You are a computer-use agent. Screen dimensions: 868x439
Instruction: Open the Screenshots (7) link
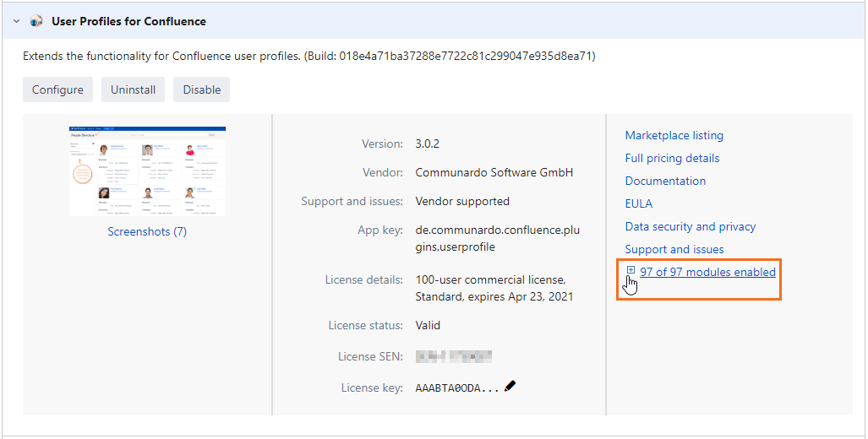point(147,231)
